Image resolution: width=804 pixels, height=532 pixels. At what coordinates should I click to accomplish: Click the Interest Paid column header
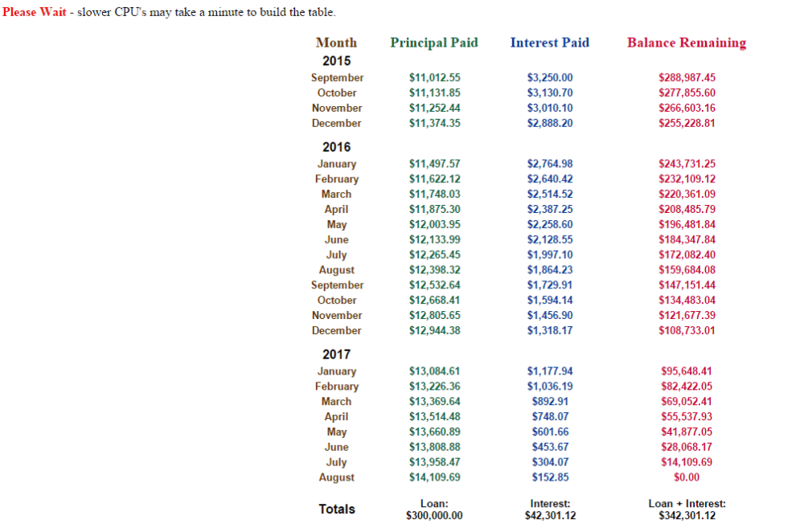[x=550, y=43]
